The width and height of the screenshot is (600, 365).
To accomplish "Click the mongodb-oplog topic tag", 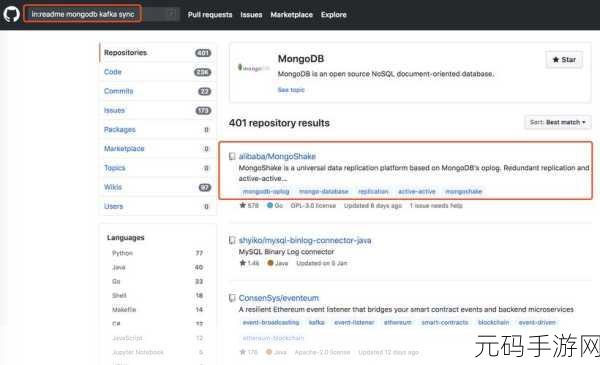I will click(266, 191).
